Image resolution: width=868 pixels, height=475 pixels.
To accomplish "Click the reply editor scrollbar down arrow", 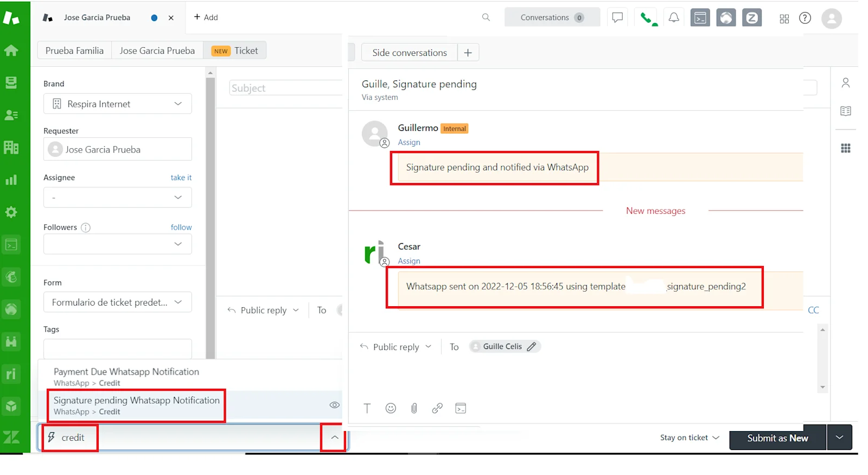I will (822, 388).
